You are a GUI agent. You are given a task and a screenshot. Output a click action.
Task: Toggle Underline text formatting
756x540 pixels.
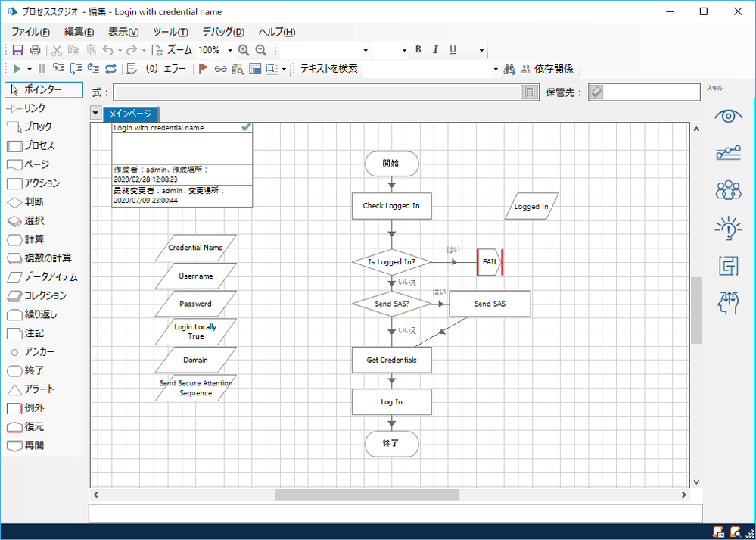tap(453, 50)
